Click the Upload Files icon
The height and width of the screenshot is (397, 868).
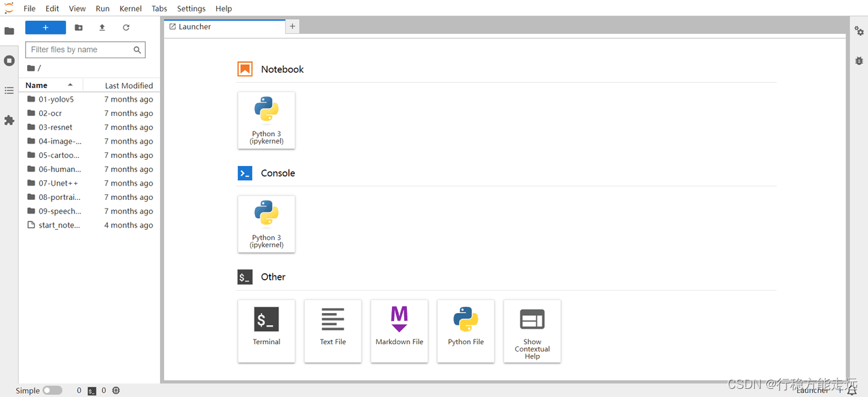pyautogui.click(x=102, y=28)
